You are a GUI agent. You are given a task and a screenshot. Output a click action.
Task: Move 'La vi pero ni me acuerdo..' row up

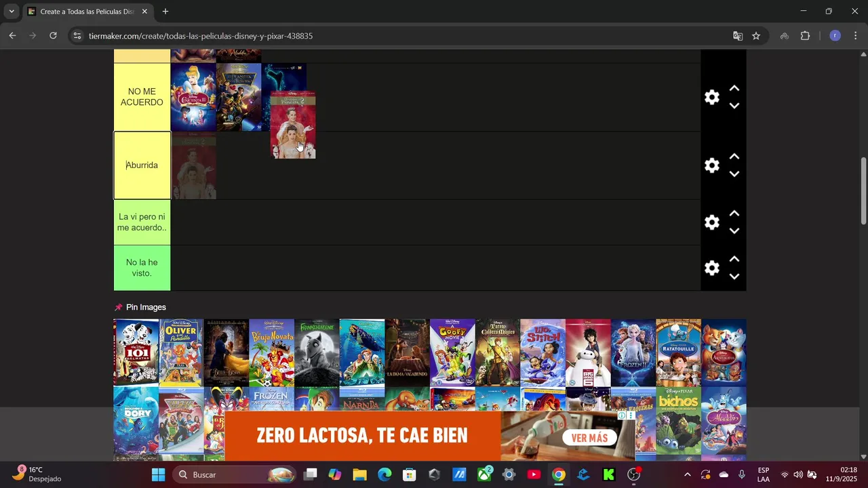pyautogui.click(x=734, y=213)
